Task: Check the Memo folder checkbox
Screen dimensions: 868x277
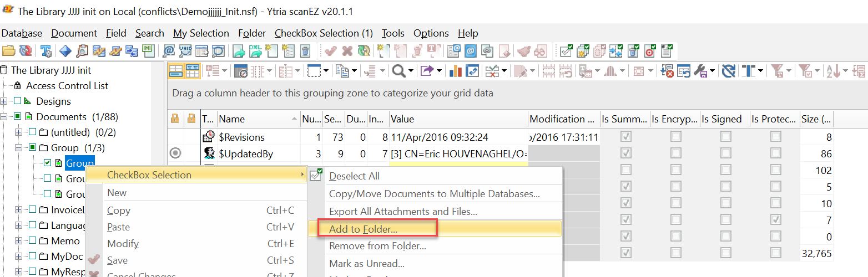Action: tap(32, 241)
